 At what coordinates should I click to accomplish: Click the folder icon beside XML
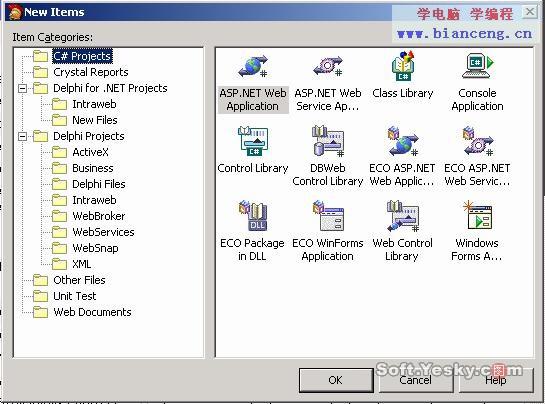point(59,264)
